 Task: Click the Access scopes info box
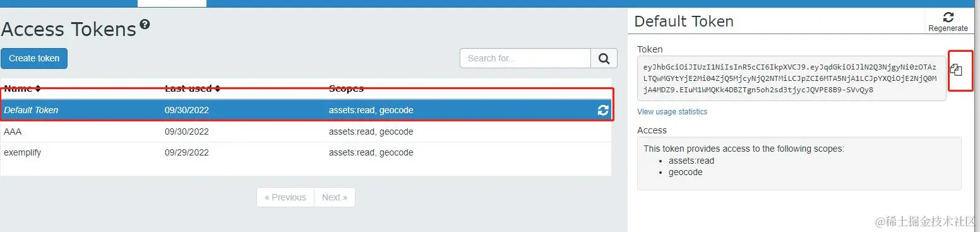(799, 163)
